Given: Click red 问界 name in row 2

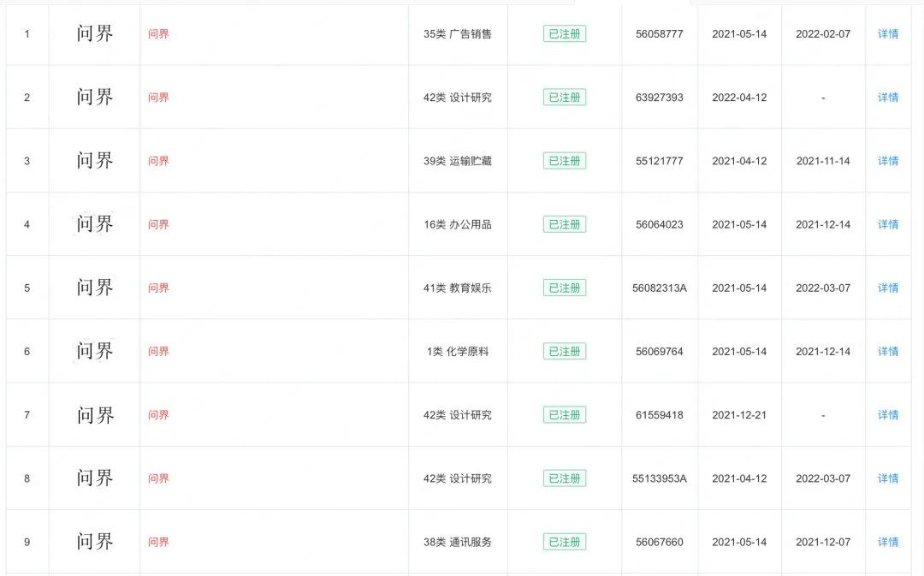Looking at the screenshot, I should click(158, 98).
